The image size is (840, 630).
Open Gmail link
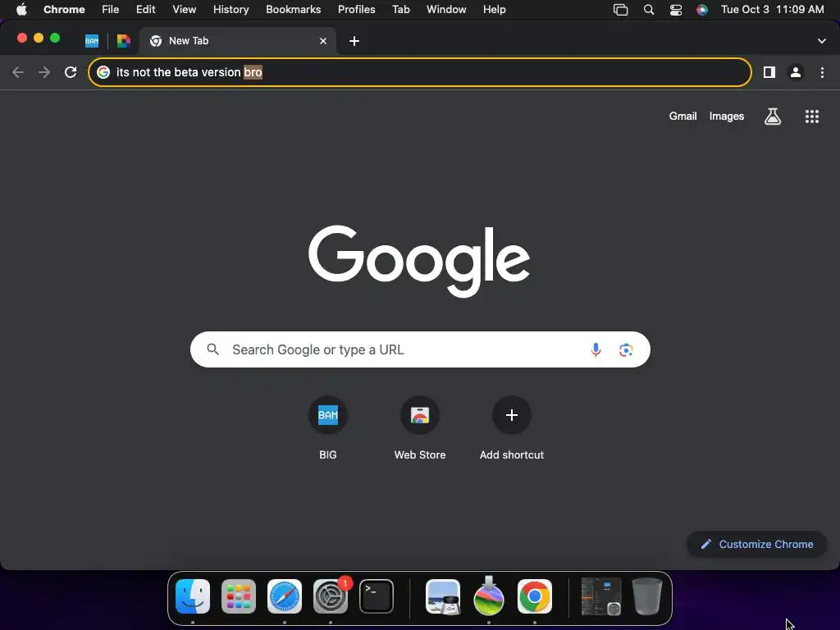coord(682,116)
